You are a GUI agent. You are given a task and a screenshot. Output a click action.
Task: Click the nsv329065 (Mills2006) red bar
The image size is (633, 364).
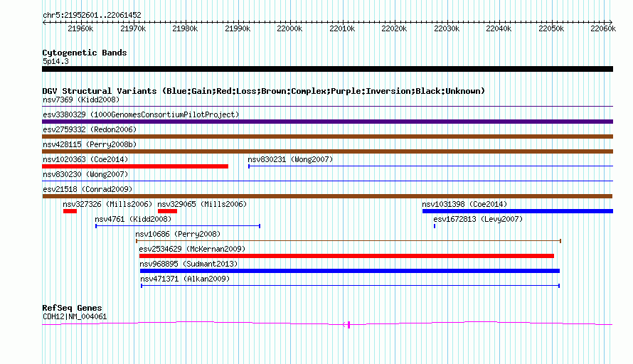coord(168,211)
